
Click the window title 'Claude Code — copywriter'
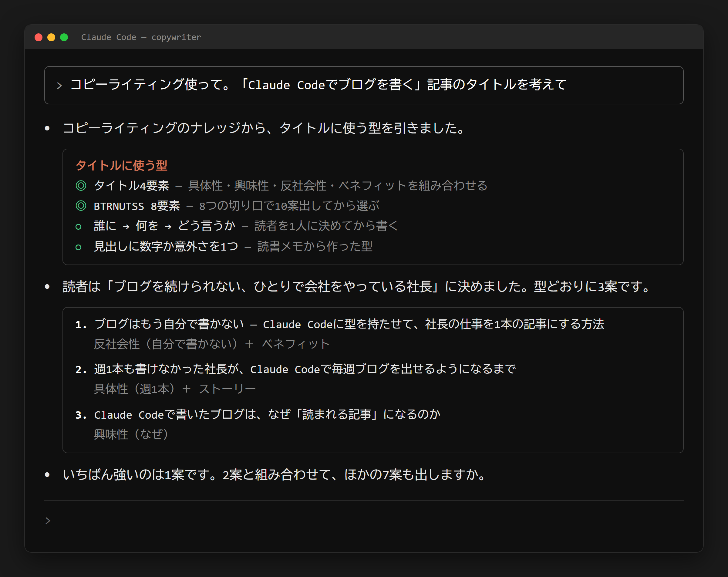pyautogui.click(x=141, y=37)
